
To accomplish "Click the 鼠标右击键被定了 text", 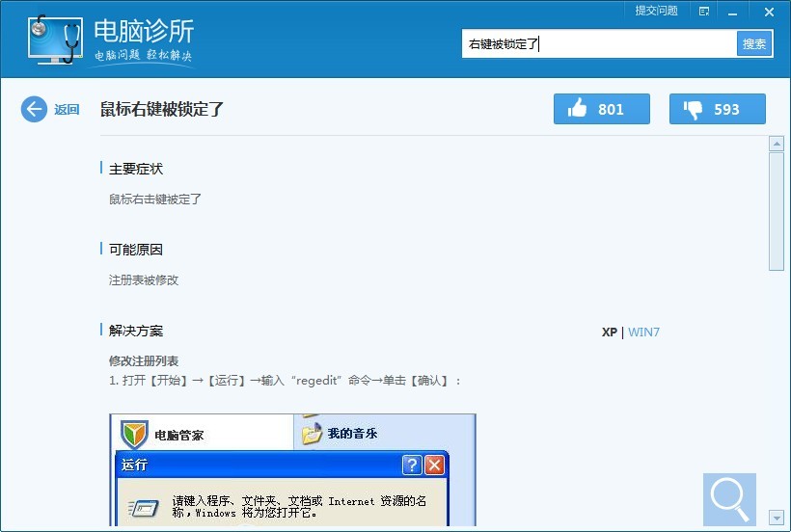I will (x=155, y=199).
